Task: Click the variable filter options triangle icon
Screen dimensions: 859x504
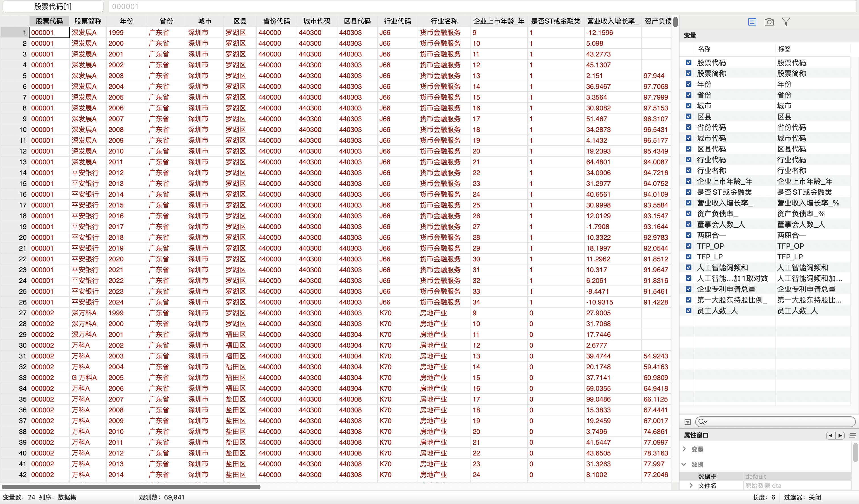Action: pyautogui.click(x=687, y=422)
